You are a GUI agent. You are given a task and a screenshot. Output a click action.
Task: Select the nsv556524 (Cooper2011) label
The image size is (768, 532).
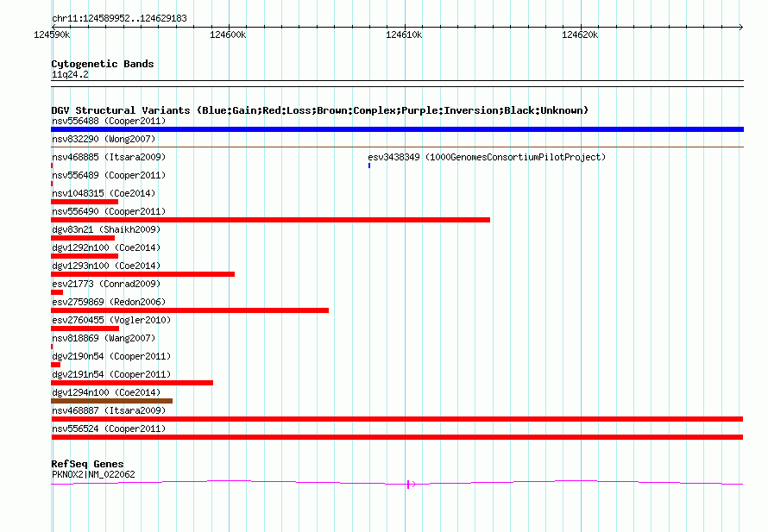(x=109, y=429)
